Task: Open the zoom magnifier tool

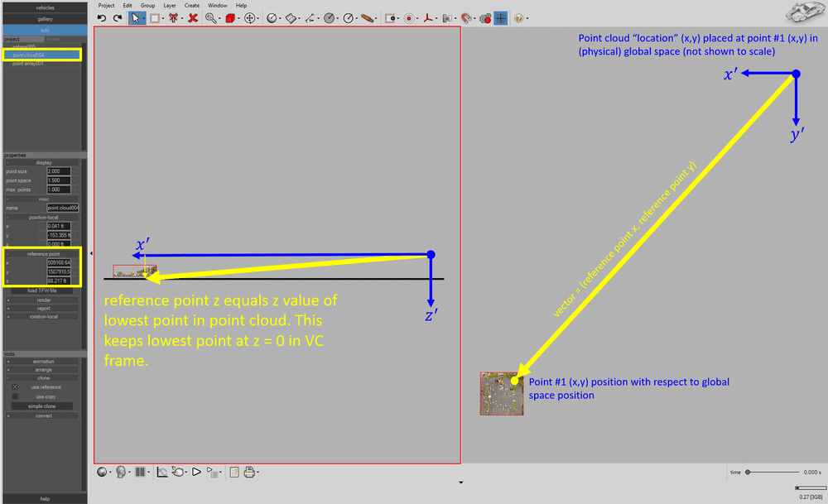Action: (x=210, y=17)
